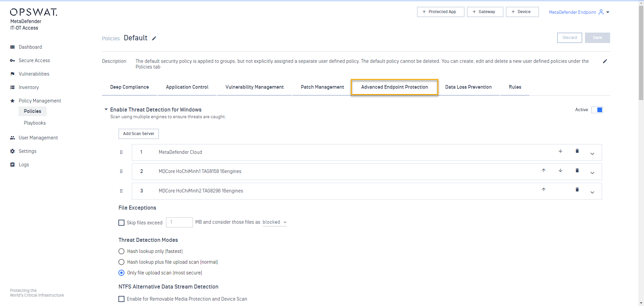Open the blocked file handling dropdown
The height and width of the screenshot is (306, 644).
275,222
